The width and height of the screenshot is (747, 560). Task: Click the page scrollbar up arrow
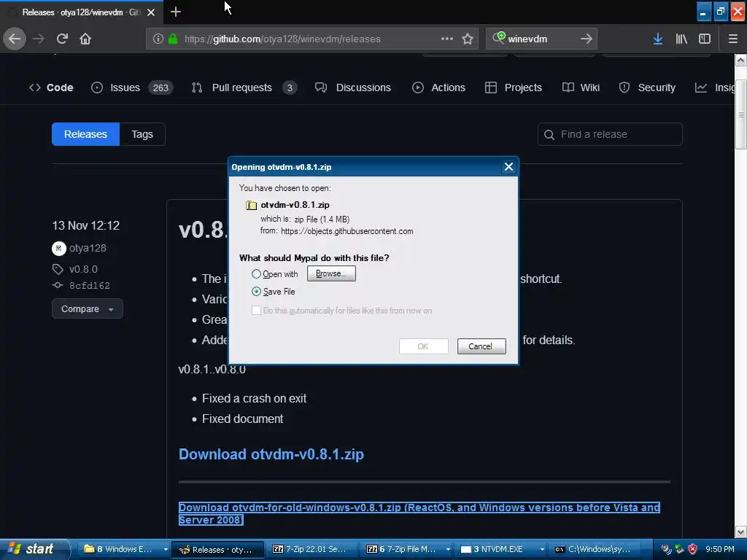tap(740, 61)
